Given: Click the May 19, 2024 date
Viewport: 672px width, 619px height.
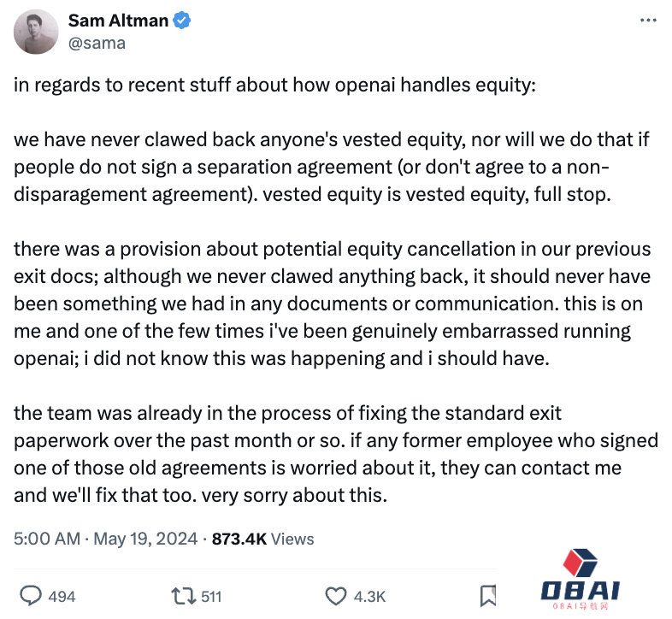Looking at the screenshot, I should (x=145, y=539).
